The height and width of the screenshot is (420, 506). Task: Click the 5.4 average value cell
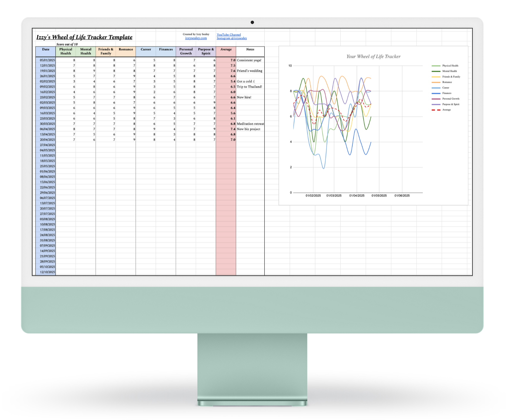point(226,81)
